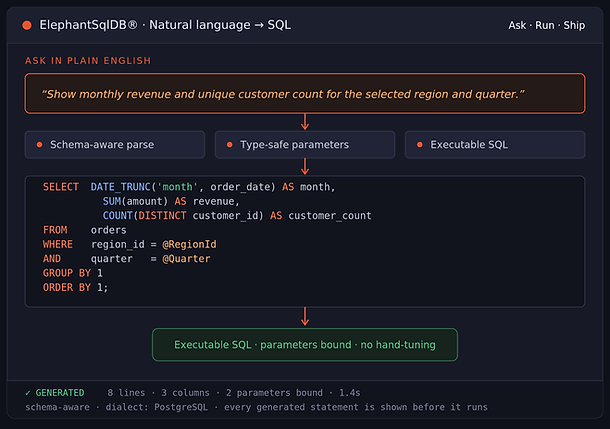Click the 2 parameters bound stat
Screen dimensions: 610x429
click(x=274, y=393)
